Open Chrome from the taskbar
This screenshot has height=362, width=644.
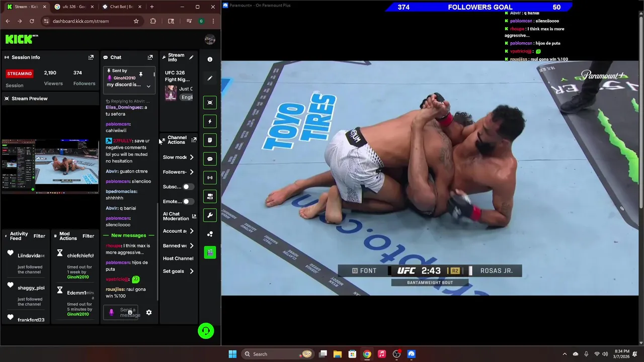(x=367, y=354)
